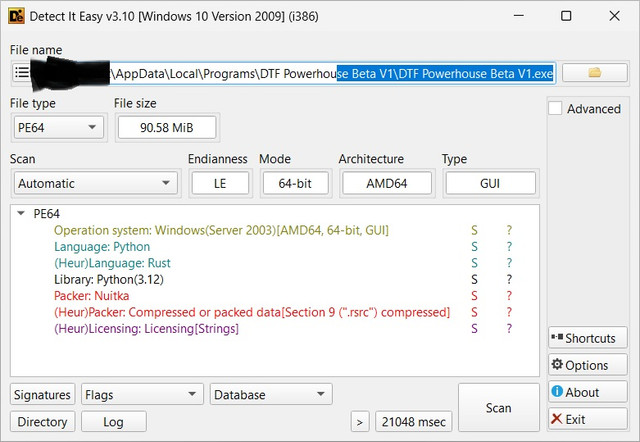Click the LE endianness field
Image resolution: width=640 pixels, height=442 pixels.
coord(220,183)
